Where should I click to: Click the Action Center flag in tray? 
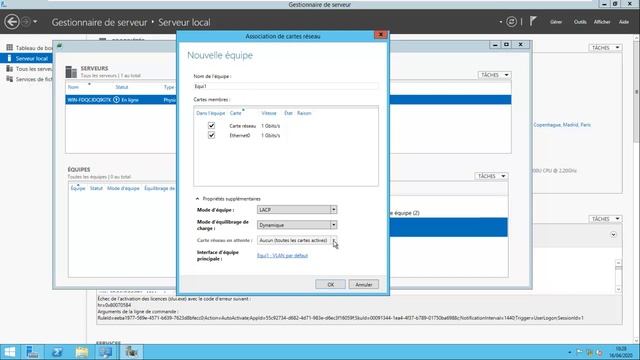click(x=580, y=352)
